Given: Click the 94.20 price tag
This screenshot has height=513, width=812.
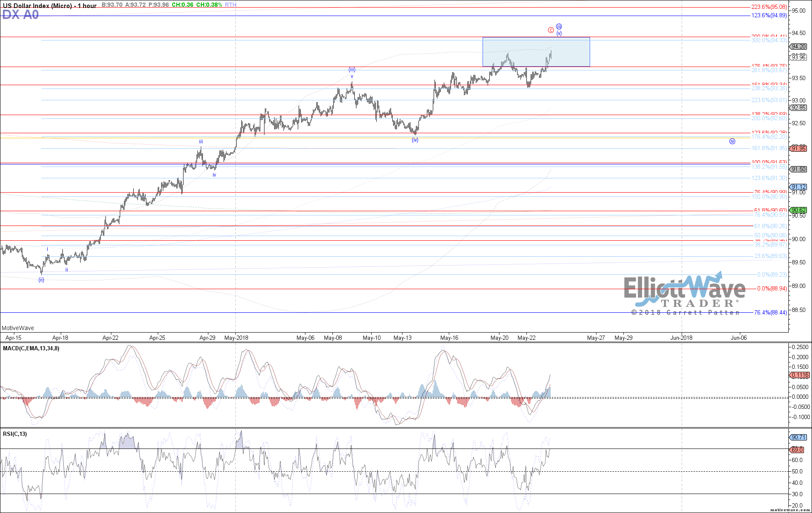Looking at the screenshot, I should (x=799, y=47).
